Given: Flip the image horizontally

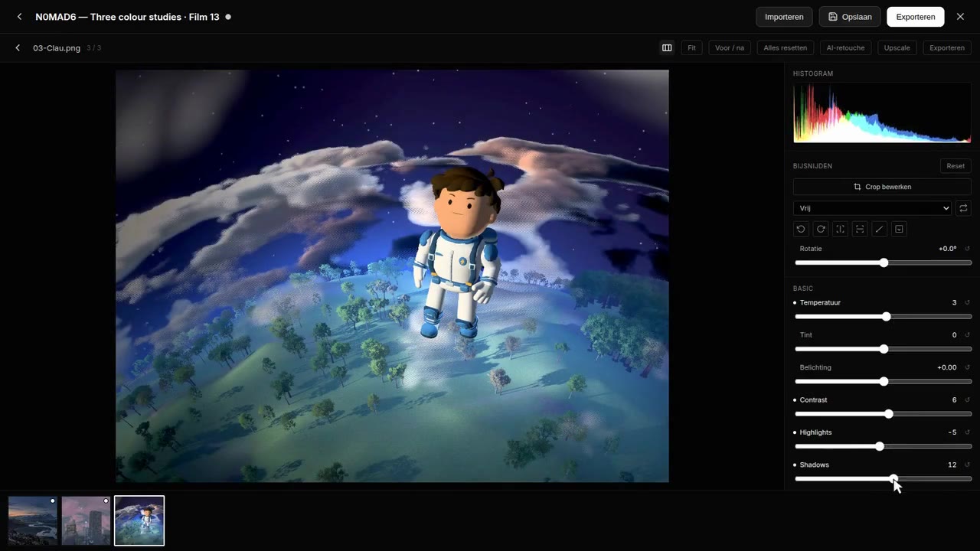Looking at the screenshot, I should 840,229.
